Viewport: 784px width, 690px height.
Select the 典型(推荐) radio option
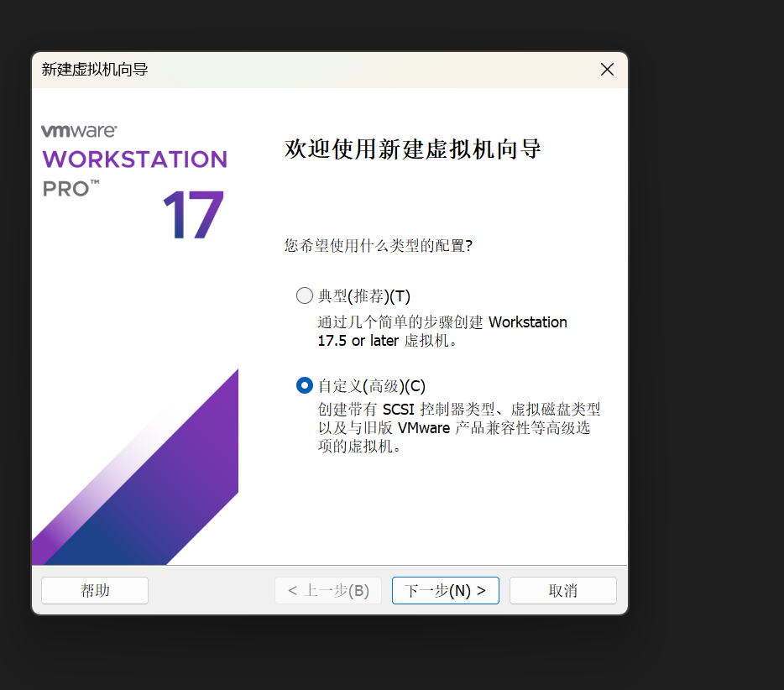pyautogui.click(x=305, y=295)
